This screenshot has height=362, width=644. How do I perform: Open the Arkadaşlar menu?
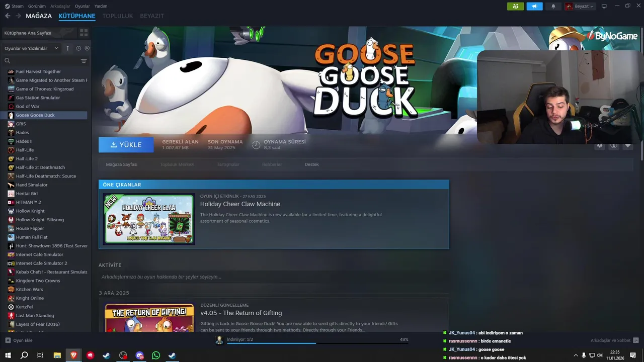[60, 6]
